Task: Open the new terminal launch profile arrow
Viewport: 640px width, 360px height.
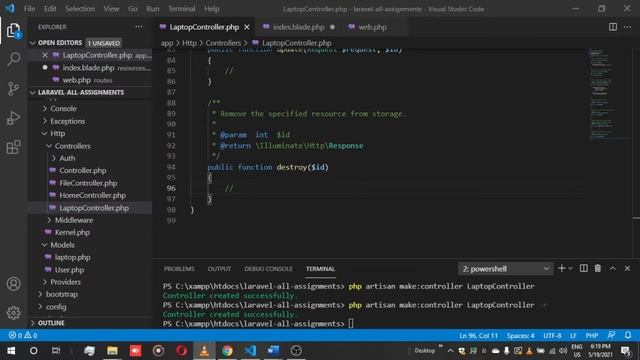Action: coord(571,268)
